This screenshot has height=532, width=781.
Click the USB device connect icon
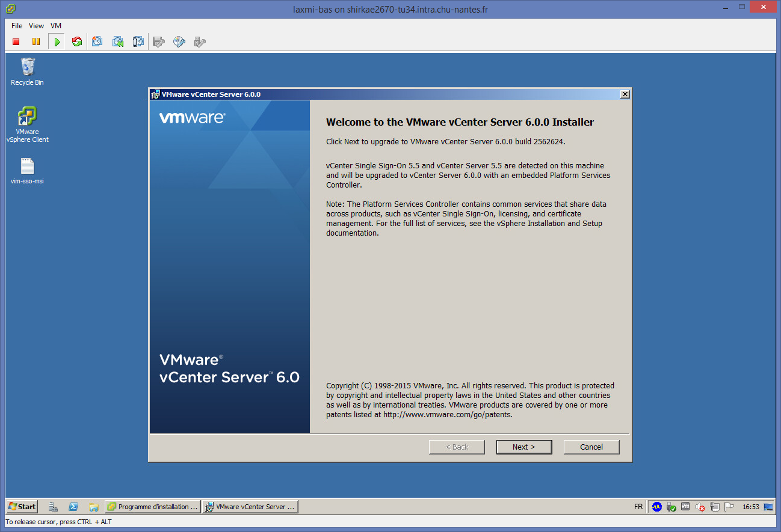tap(200, 41)
